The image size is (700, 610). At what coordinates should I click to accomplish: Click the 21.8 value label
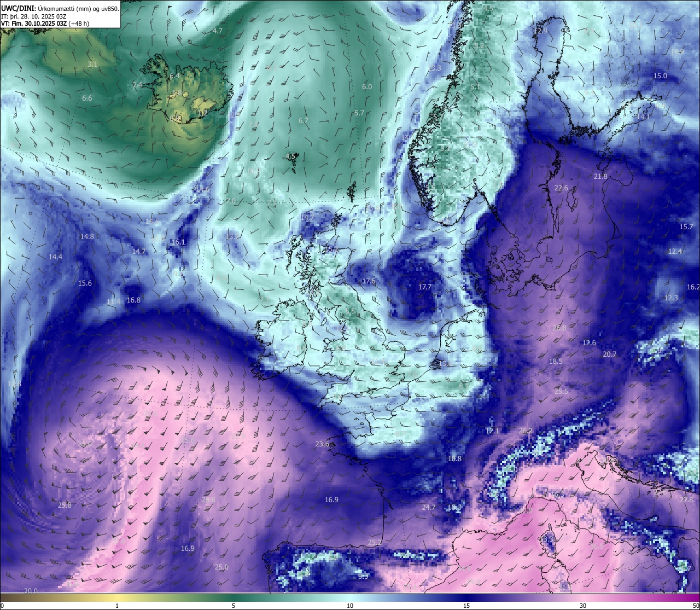tap(600, 177)
